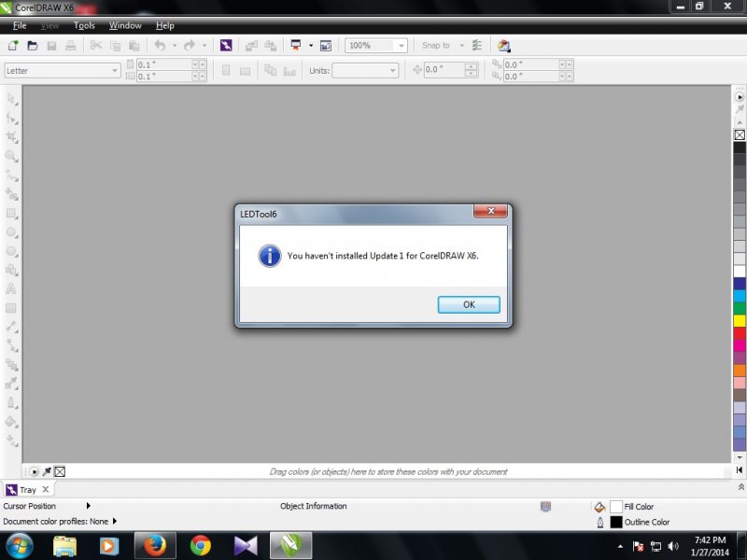Click the Outline Color pen icon
The width and height of the screenshot is (747, 560).
(x=600, y=523)
